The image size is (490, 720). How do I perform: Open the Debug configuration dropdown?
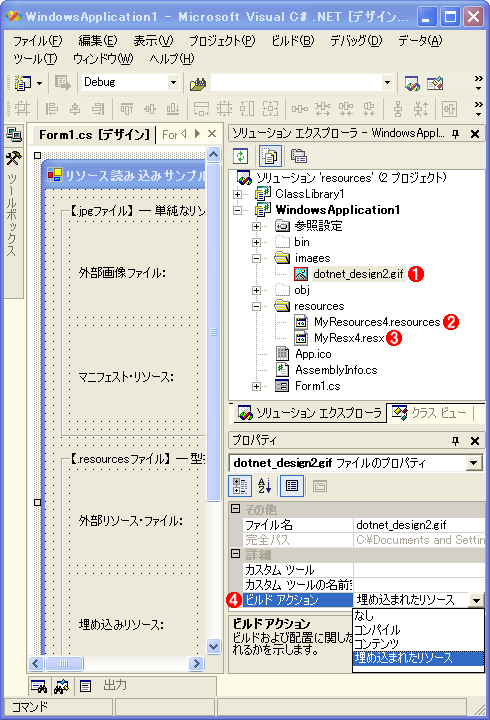pos(173,83)
